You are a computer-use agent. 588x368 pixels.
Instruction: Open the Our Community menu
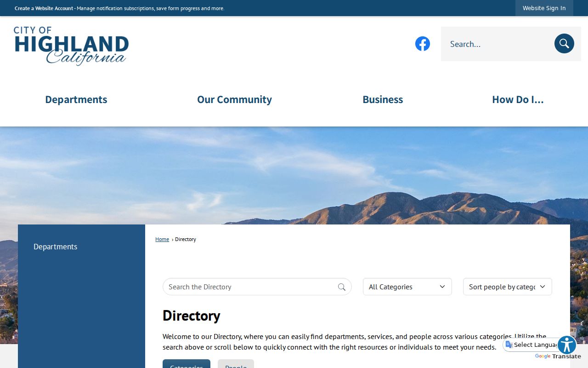point(234,99)
